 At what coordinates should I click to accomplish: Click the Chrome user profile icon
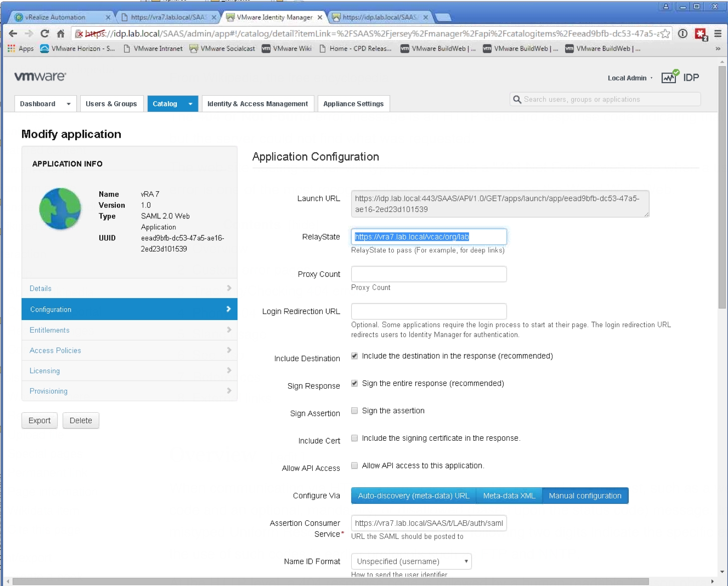coord(666,7)
